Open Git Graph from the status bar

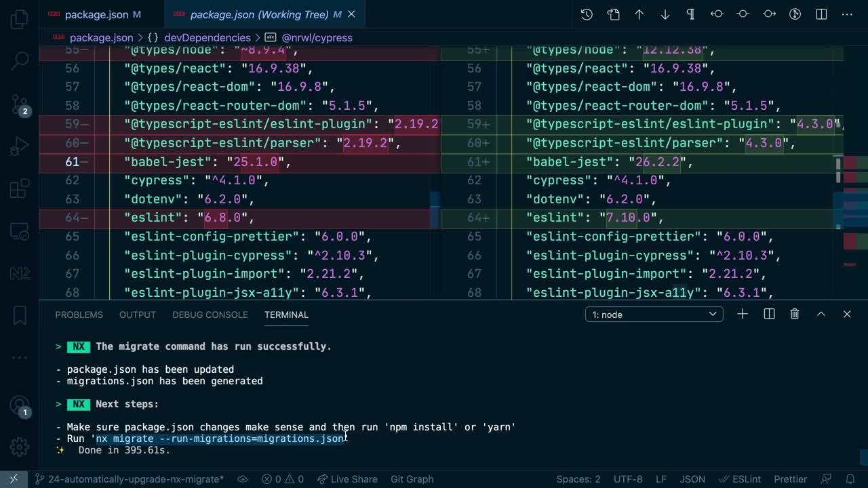pyautogui.click(x=412, y=479)
